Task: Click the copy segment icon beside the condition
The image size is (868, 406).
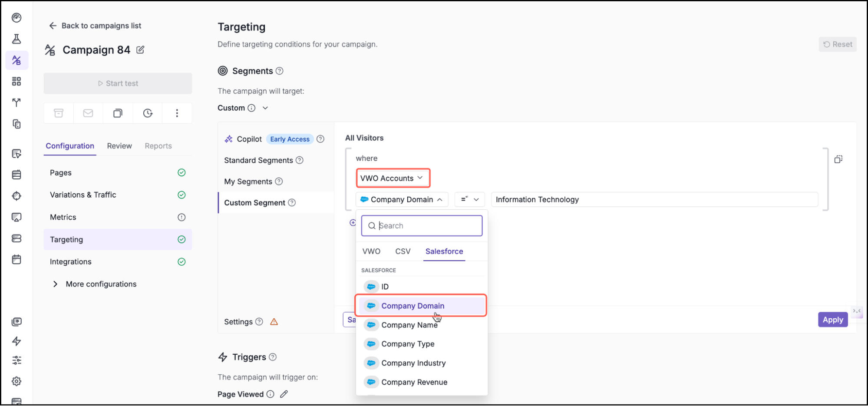Action: click(x=838, y=159)
